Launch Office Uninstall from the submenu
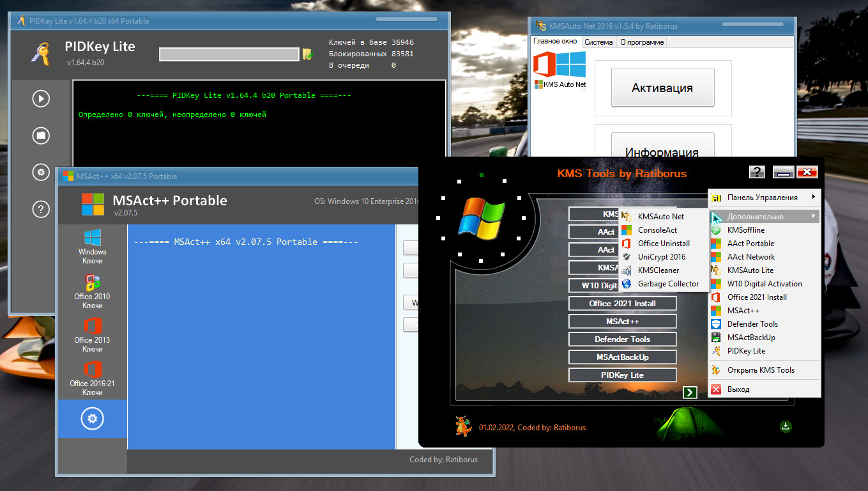 point(664,244)
